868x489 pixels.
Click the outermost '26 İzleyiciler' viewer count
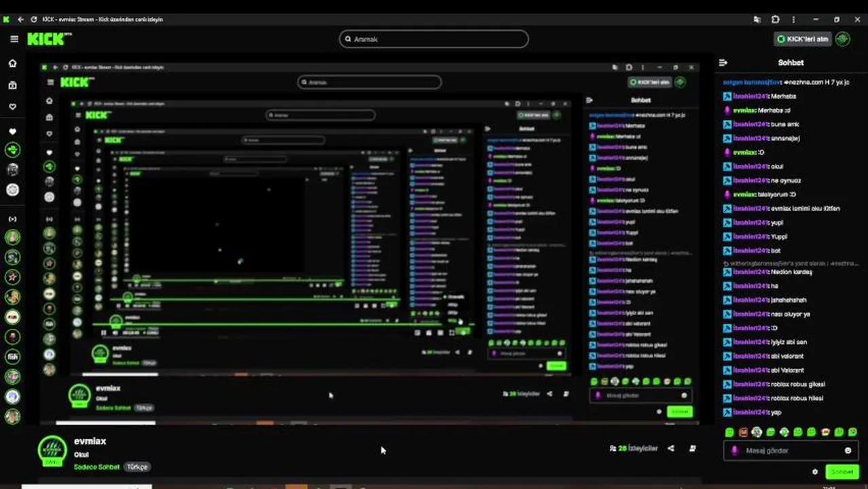[x=634, y=448]
